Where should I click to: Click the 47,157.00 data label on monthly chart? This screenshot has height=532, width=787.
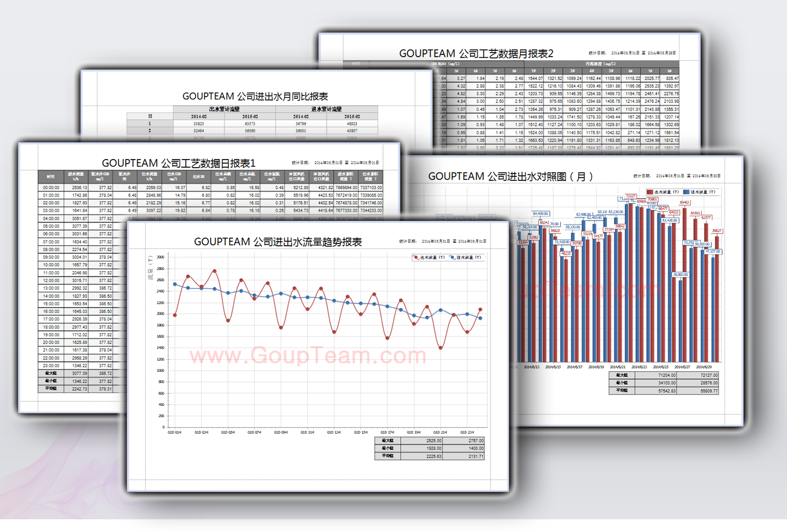tap(713, 252)
